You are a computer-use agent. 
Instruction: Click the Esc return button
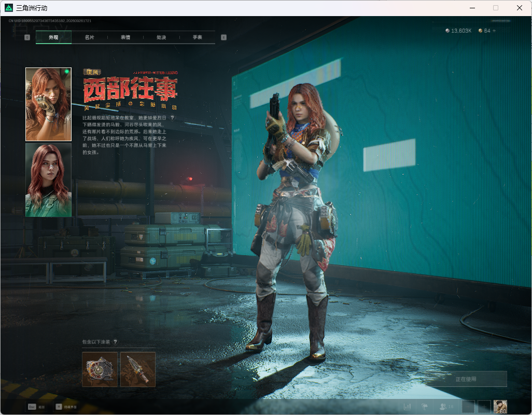click(x=37, y=407)
